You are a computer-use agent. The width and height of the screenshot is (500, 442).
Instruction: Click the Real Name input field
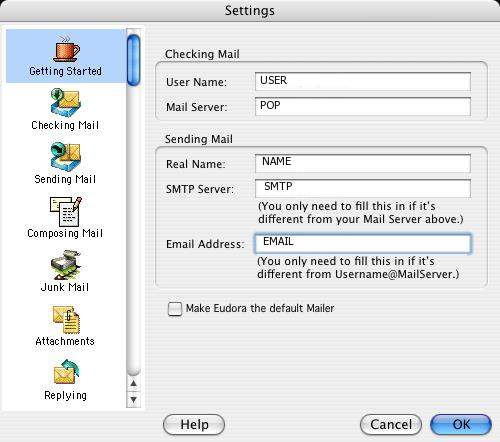point(363,163)
